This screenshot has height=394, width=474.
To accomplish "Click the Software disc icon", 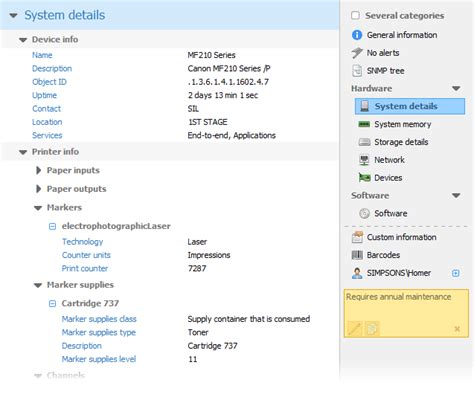I will pos(364,213).
